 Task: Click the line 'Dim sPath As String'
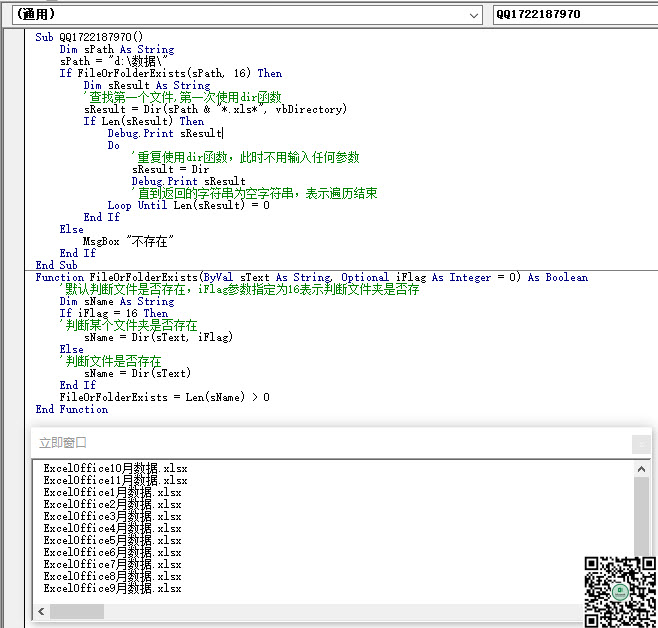pyautogui.click(x=117, y=49)
